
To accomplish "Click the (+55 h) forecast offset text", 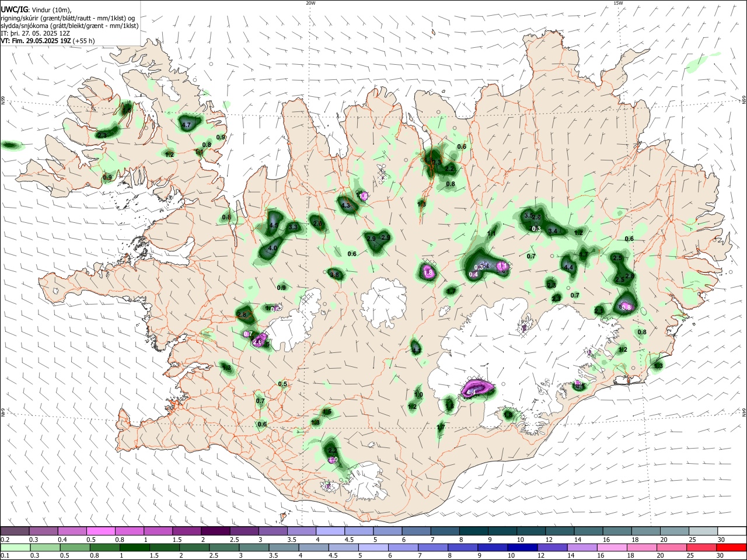I will point(84,41).
